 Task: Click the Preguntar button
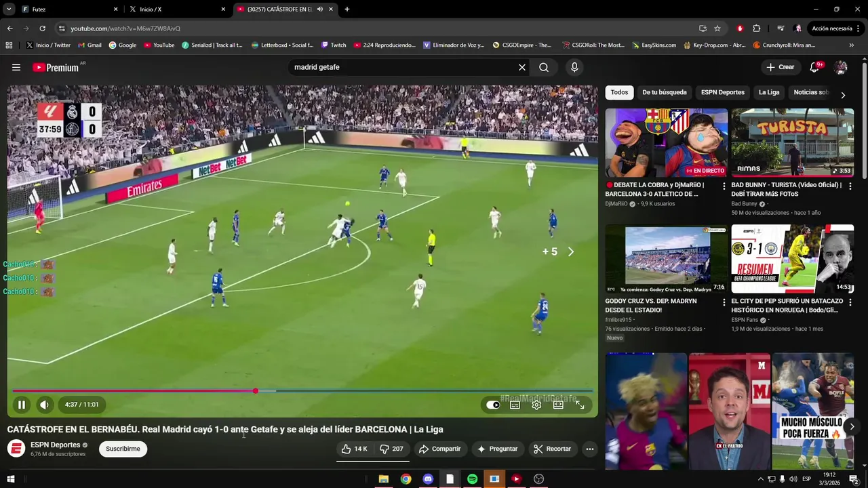(x=497, y=449)
